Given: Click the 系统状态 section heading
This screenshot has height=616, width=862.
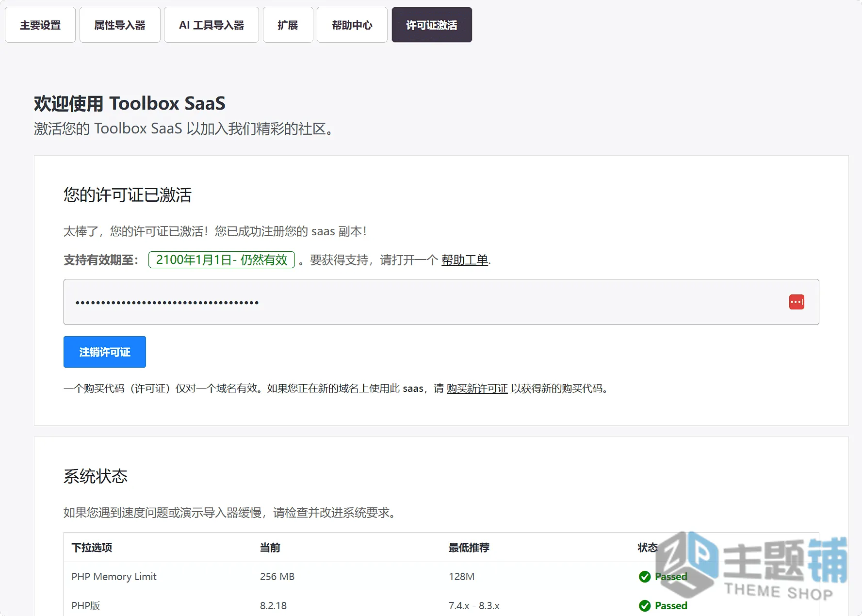Looking at the screenshot, I should (96, 476).
